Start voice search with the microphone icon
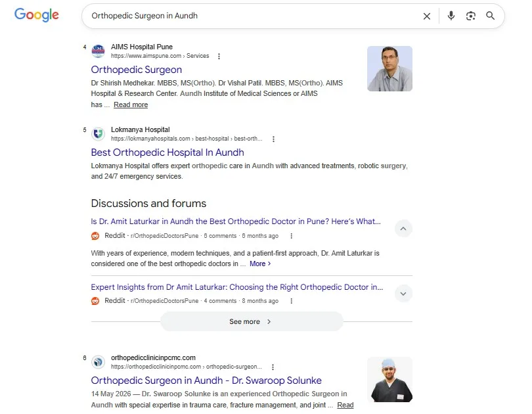Image resolution: width=532 pixels, height=414 pixels. 451,16
